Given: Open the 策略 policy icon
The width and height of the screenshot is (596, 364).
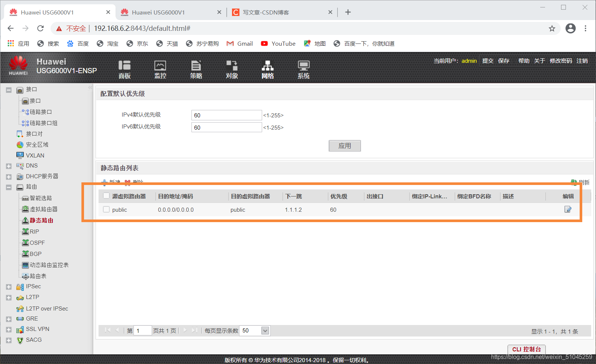Looking at the screenshot, I should click(196, 69).
